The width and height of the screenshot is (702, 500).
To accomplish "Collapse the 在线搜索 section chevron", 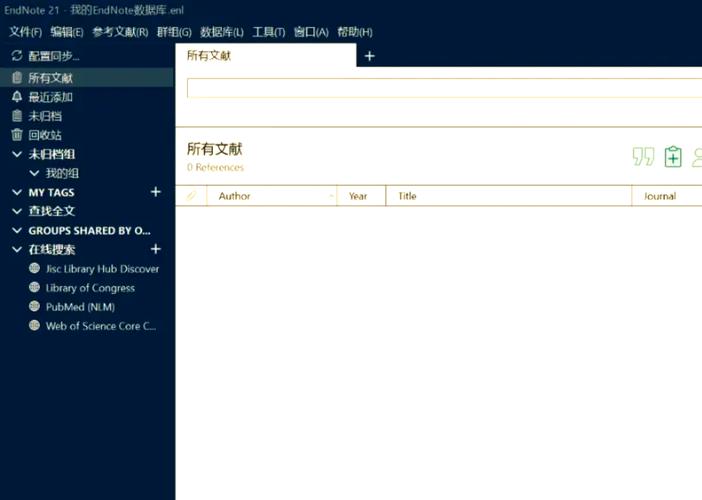I will (x=17, y=249).
